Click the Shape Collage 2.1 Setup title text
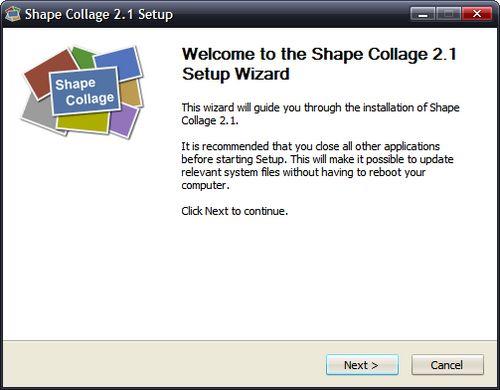 coord(99,14)
